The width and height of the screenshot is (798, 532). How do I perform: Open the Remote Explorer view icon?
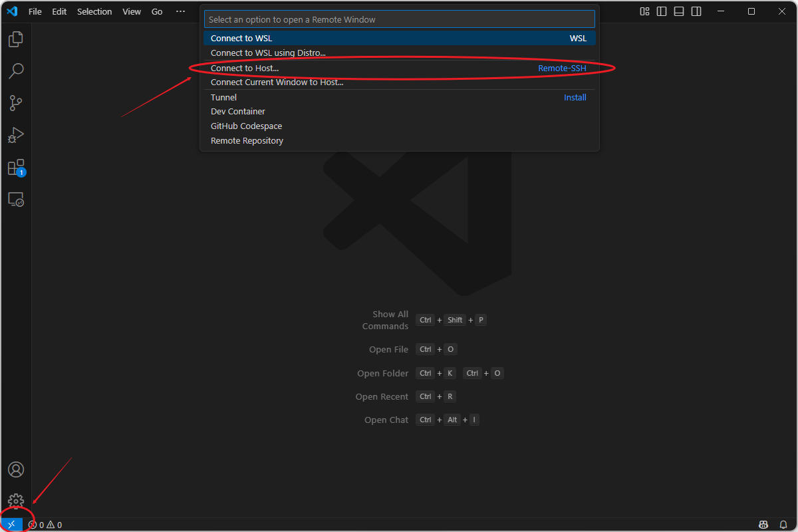16,199
